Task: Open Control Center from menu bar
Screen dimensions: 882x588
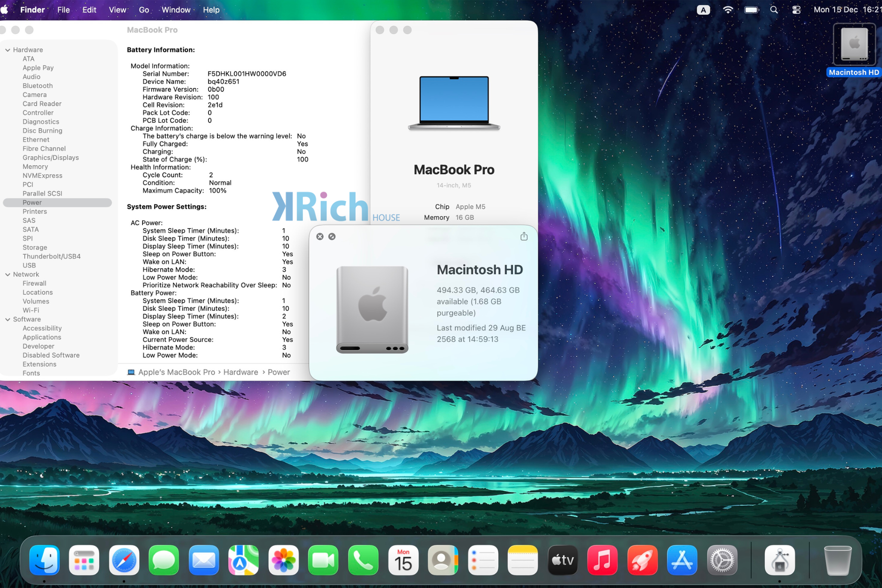Action: [796, 9]
